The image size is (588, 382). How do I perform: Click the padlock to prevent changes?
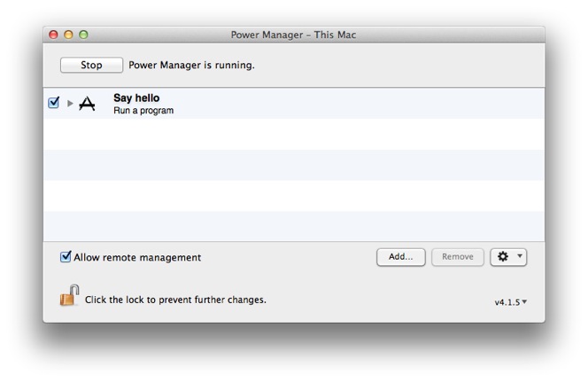coord(69,295)
